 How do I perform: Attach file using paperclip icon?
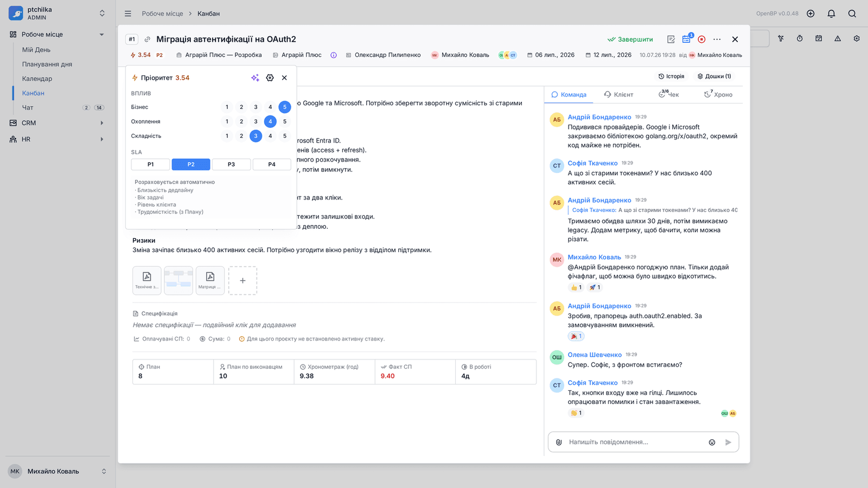559,442
